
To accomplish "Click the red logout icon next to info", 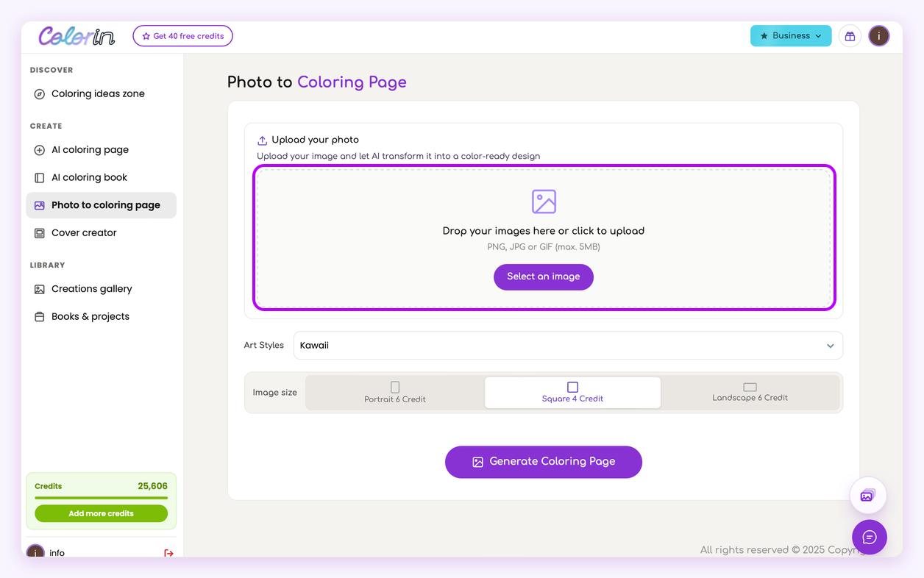I will [168, 553].
